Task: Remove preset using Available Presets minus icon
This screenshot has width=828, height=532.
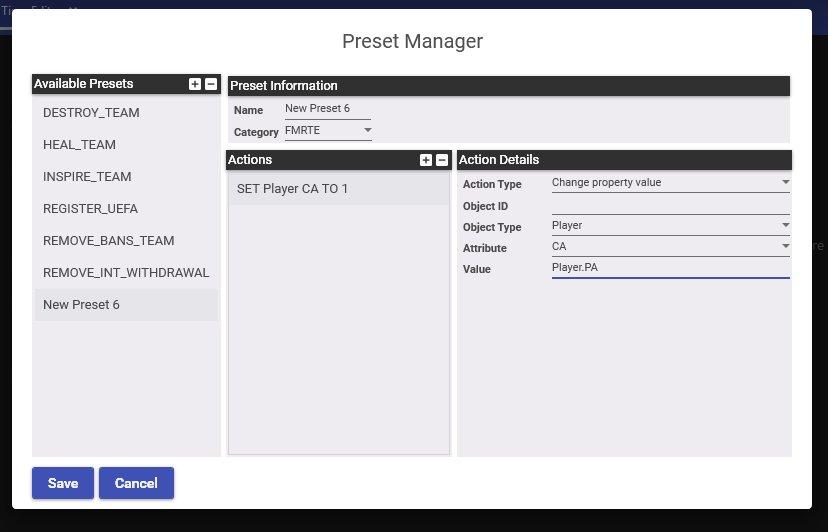Action: pos(211,85)
